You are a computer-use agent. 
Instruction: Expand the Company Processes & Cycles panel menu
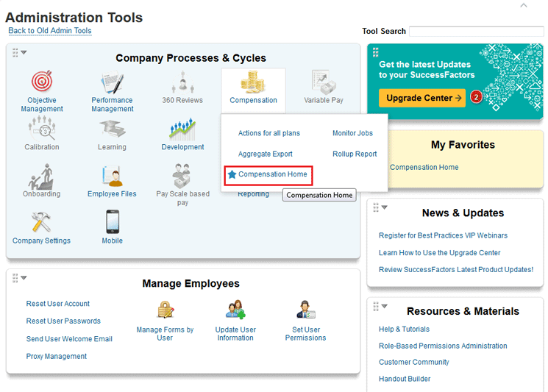(24, 52)
